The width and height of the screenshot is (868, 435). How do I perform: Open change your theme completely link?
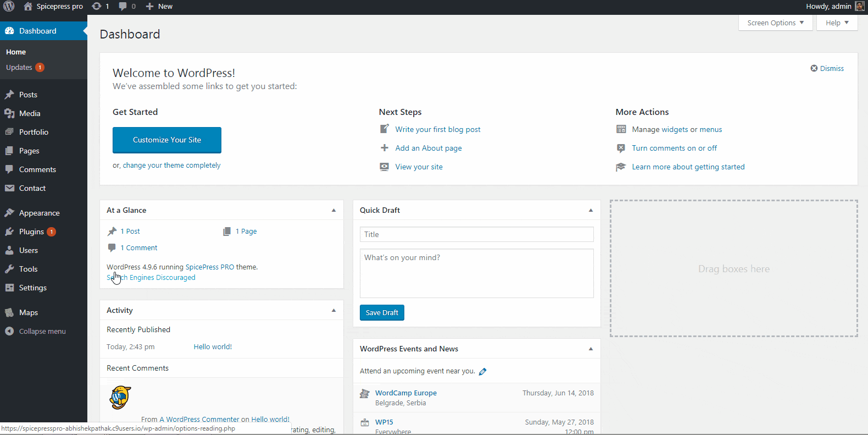[171, 165]
